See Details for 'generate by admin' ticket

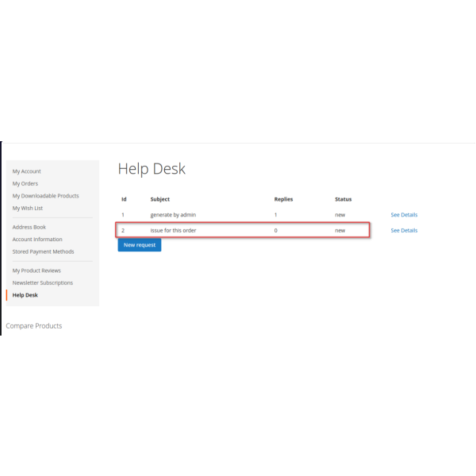click(x=404, y=215)
